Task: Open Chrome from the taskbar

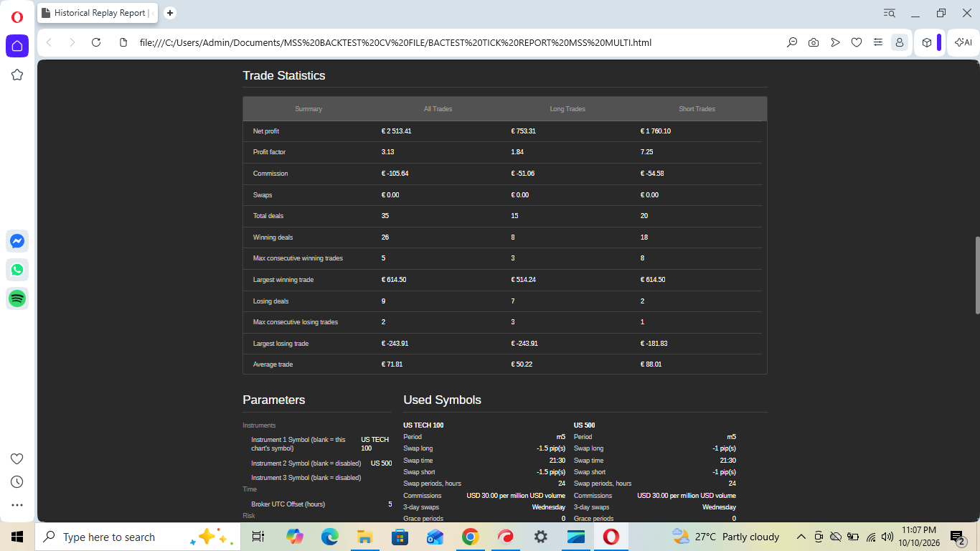Action: 470,537
